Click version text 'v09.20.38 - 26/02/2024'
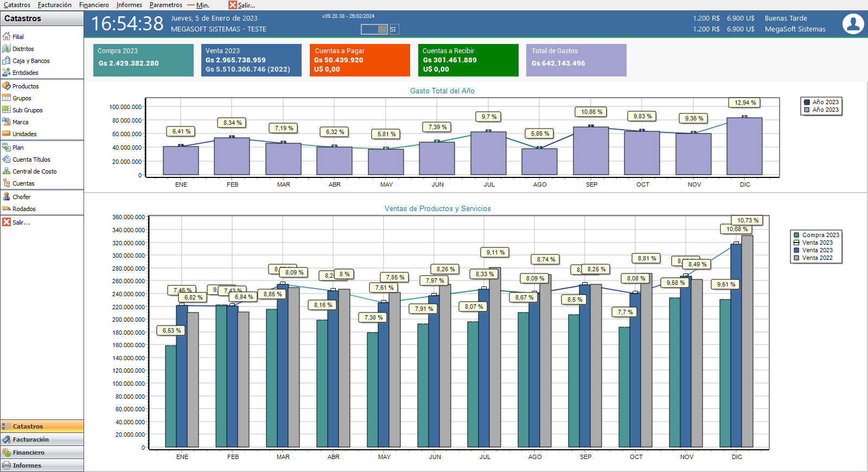 click(x=348, y=16)
